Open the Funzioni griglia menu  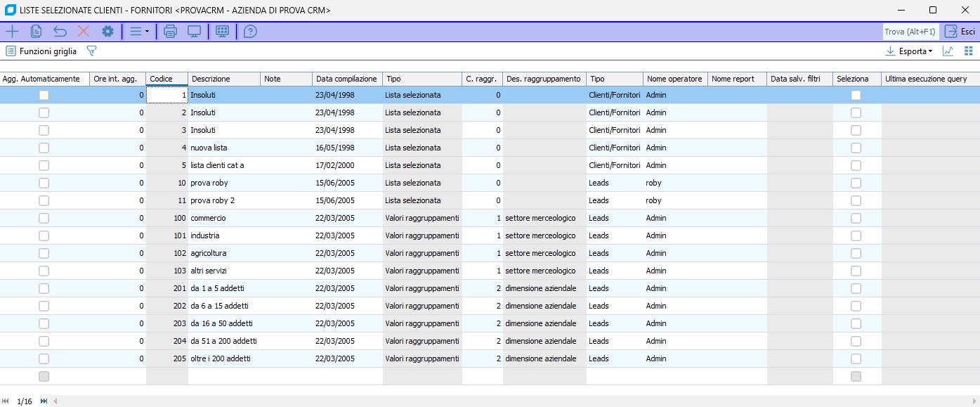point(41,51)
